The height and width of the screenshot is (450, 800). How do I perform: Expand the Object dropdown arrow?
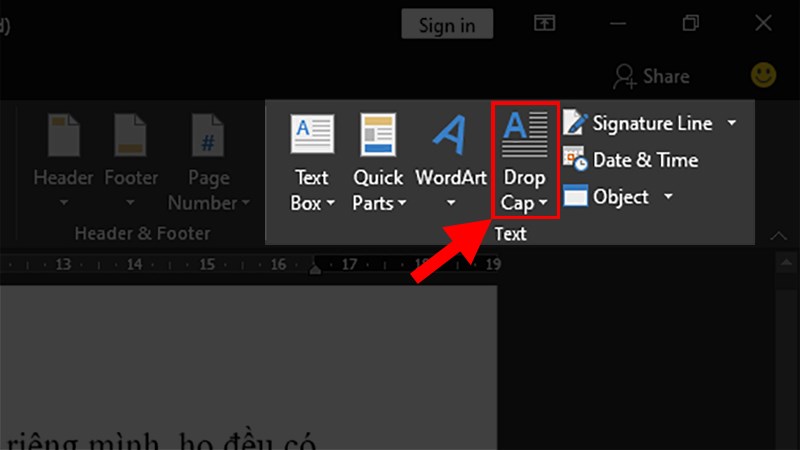(668, 197)
